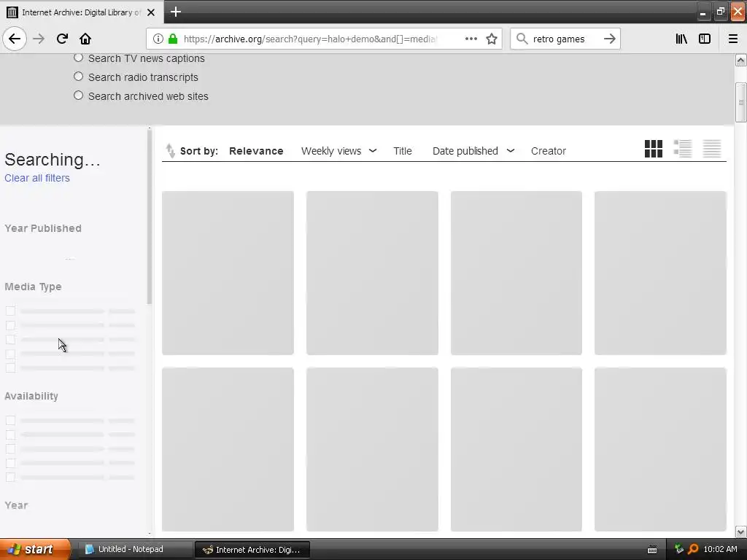Click the retro games search field
The width and height of the screenshot is (747, 560).
tap(565, 39)
